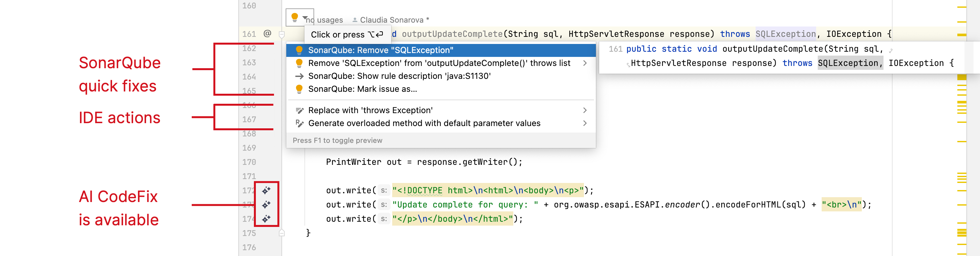The width and height of the screenshot is (980, 256).
Task: Click the "<br>\n" string literal
Action: pos(841,205)
